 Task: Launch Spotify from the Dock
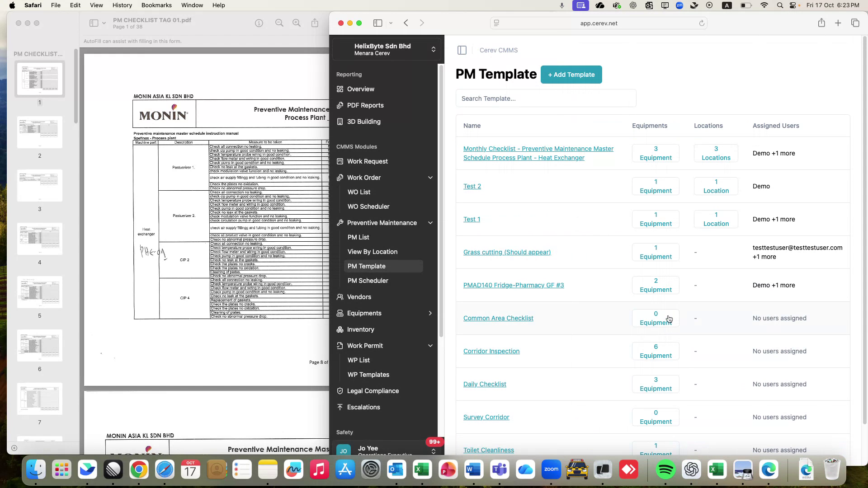click(665, 469)
